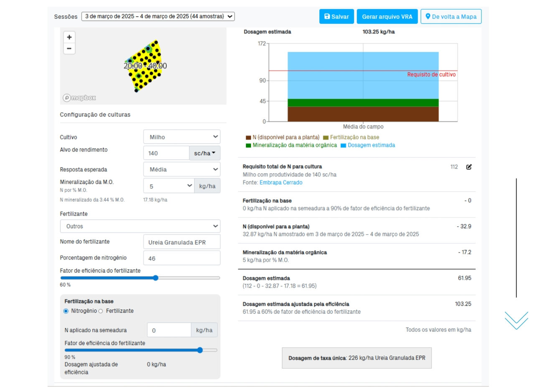
Task: Toggle brown N disponível legend swatch
Action: point(248,137)
